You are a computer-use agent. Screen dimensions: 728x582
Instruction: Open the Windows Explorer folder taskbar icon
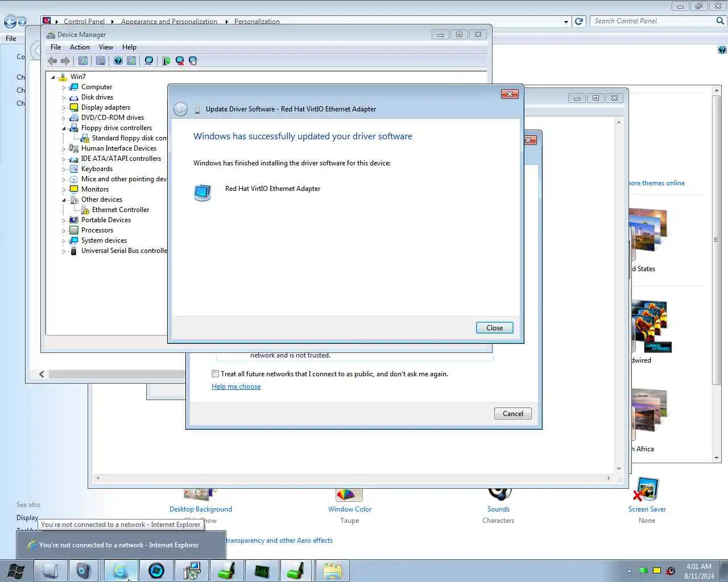click(332, 571)
